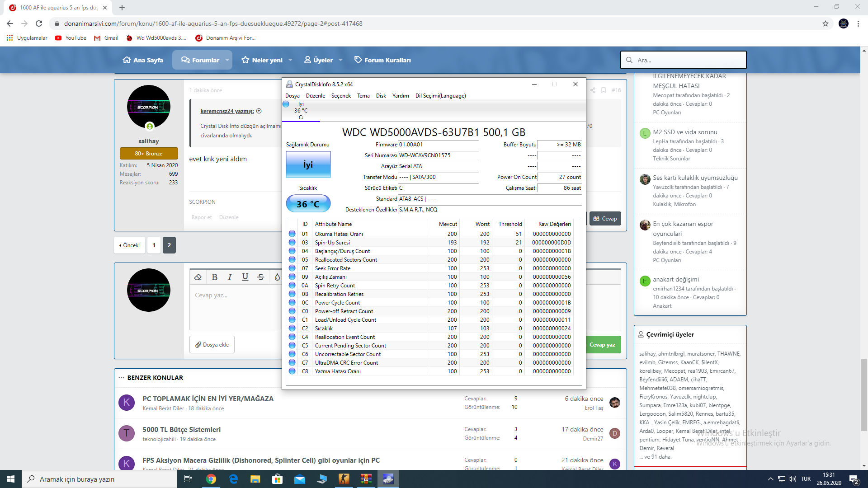
Task: Go to Ana Sayfa in forum navigation
Action: coord(143,60)
